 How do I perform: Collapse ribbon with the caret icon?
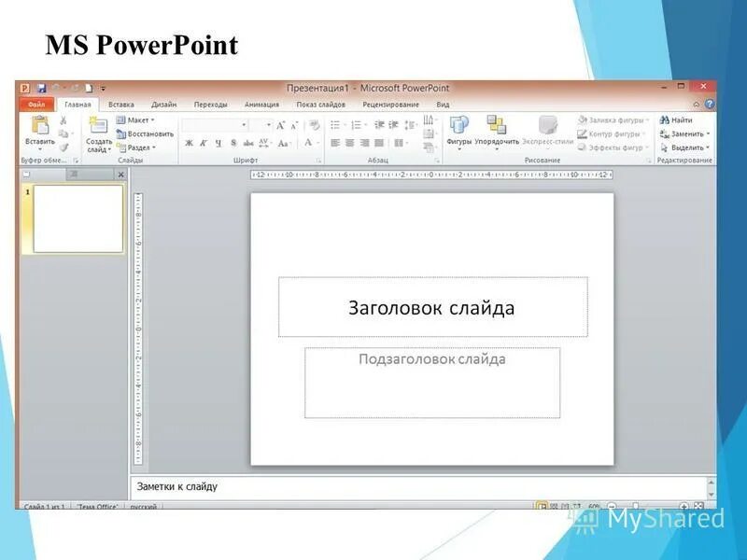[x=697, y=105]
